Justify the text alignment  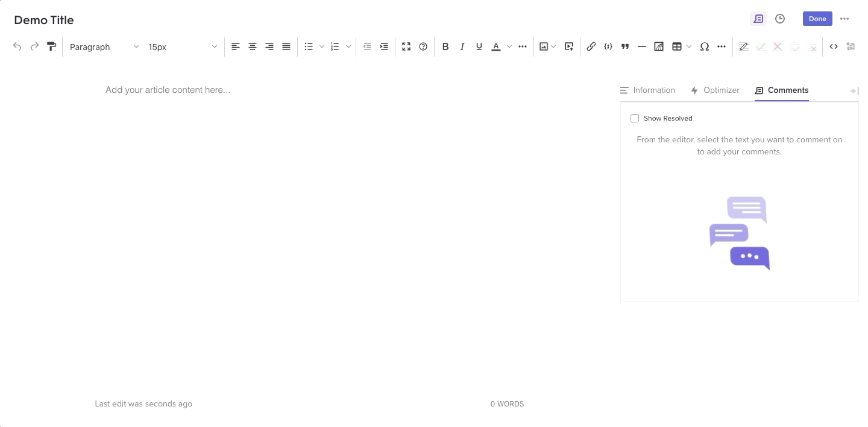click(286, 46)
